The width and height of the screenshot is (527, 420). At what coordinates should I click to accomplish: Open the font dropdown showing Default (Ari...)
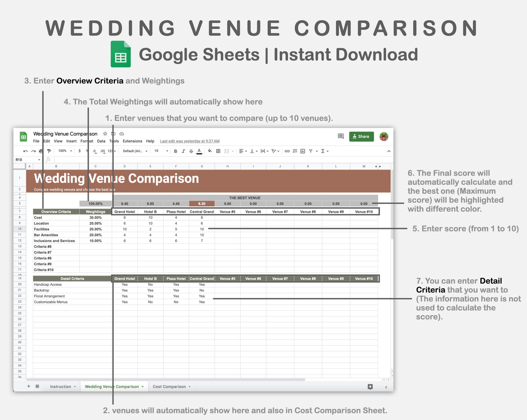coord(134,151)
